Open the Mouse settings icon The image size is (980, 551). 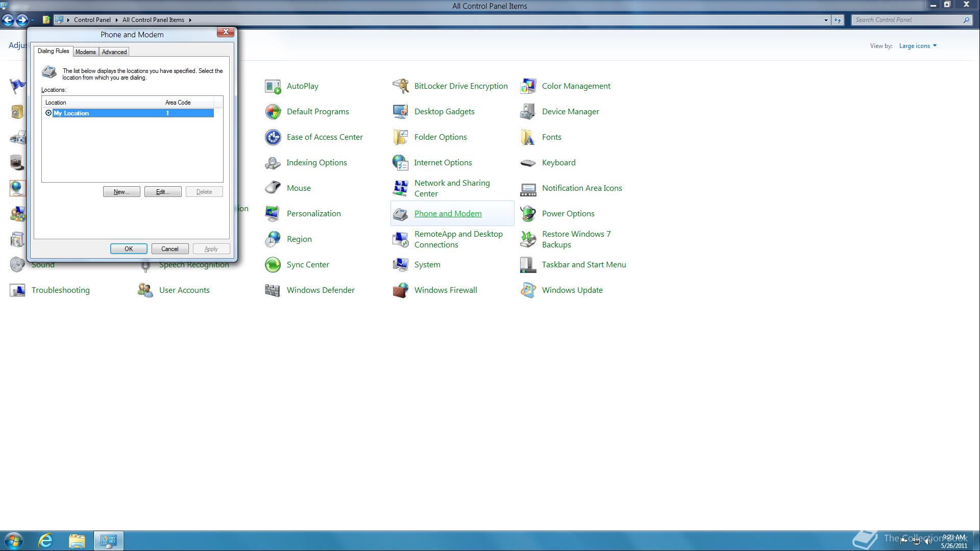pyautogui.click(x=273, y=188)
